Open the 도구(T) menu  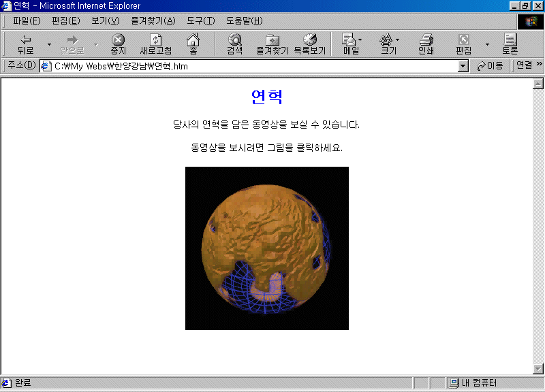(200, 21)
